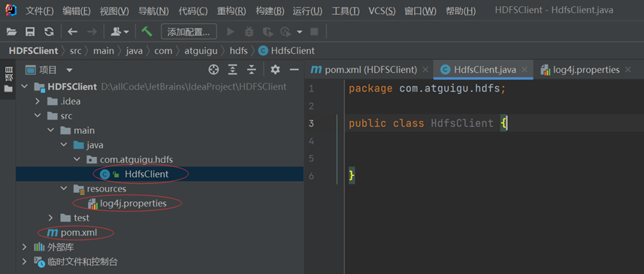This screenshot has height=274, width=644.
Task: Open the project view mode dropdown
Action: pos(69,70)
